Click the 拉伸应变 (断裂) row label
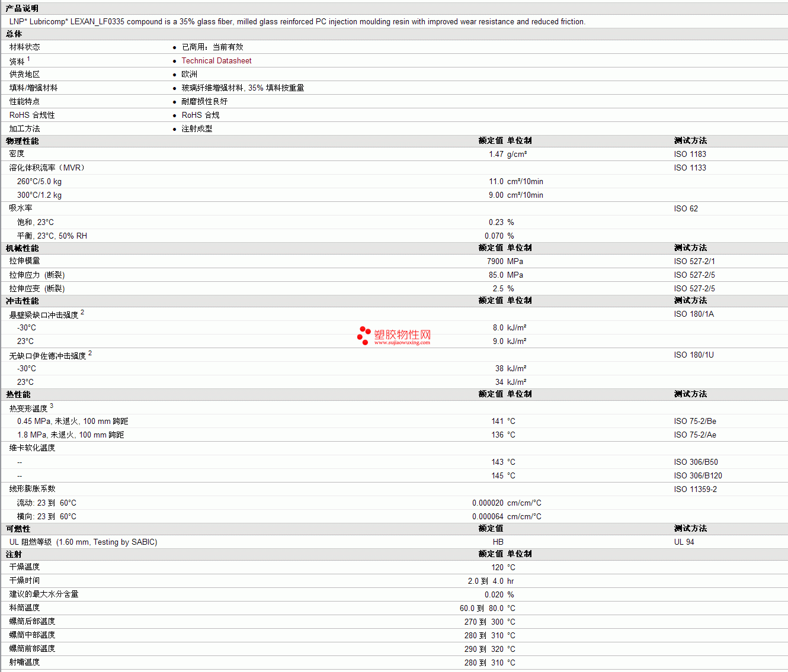This screenshot has height=672, width=788. pos(37,288)
